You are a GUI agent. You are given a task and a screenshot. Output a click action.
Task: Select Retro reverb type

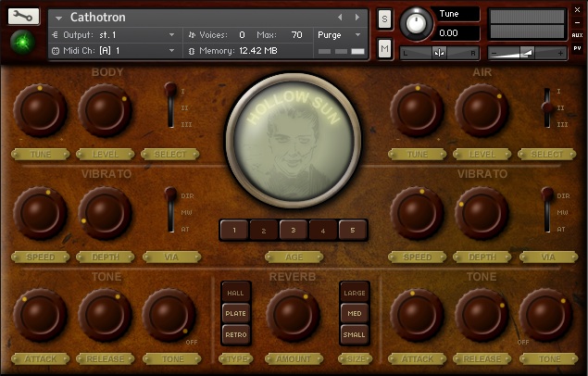pos(235,334)
